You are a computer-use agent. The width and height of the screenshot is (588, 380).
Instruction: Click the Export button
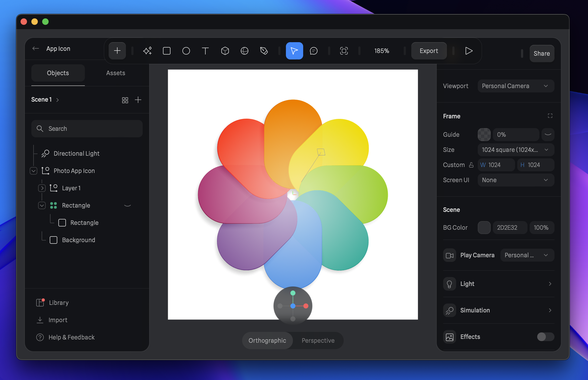coord(429,51)
